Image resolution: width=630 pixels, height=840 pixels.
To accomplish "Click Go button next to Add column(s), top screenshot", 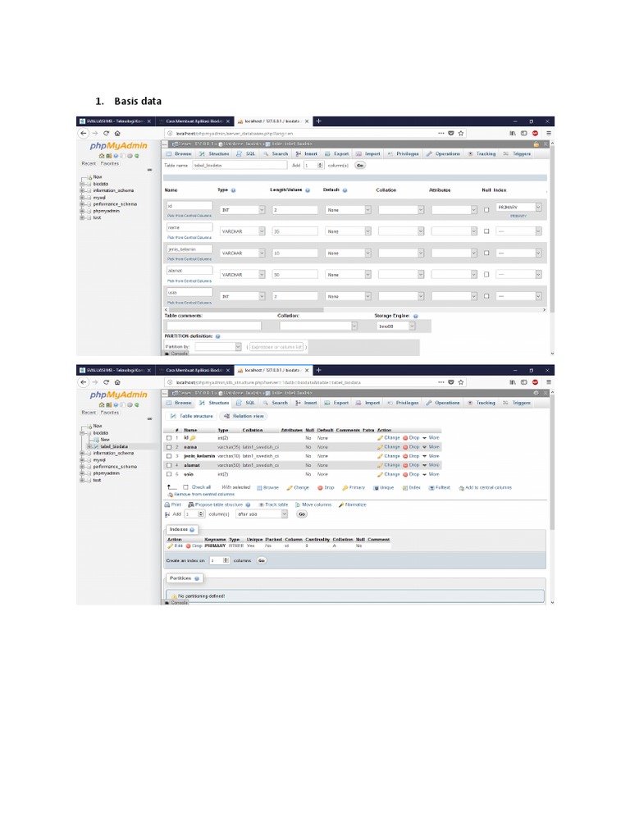I will (360, 166).
